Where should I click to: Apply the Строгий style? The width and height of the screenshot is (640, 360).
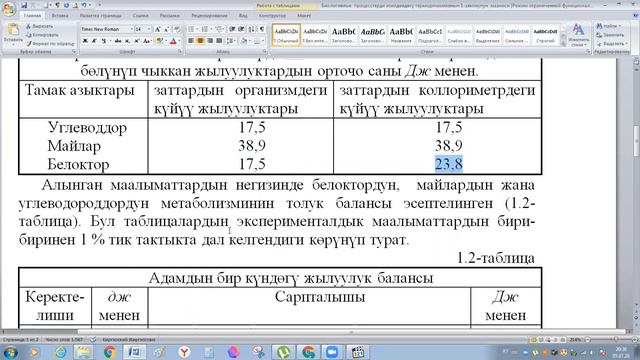pyautogui.click(x=545, y=35)
